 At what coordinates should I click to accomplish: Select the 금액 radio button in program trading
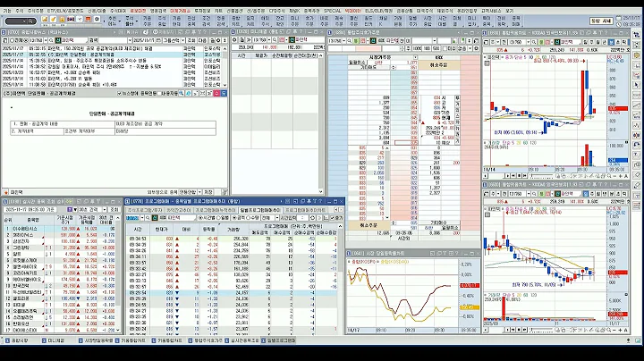[234, 218]
